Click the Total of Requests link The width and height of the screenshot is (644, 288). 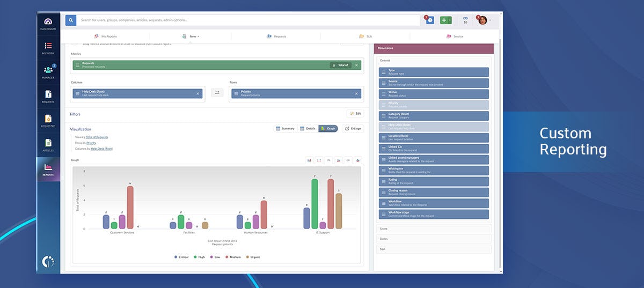pyautogui.click(x=97, y=137)
